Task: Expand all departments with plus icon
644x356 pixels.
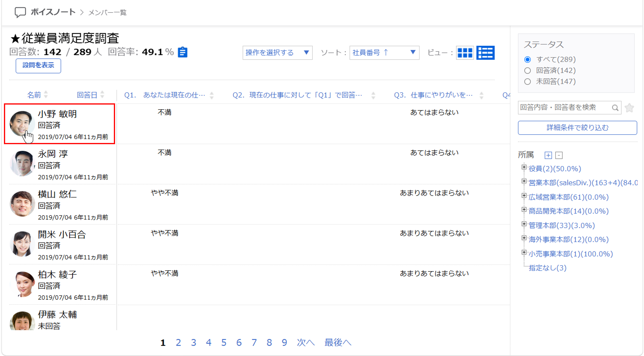Action: click(548, 155)
